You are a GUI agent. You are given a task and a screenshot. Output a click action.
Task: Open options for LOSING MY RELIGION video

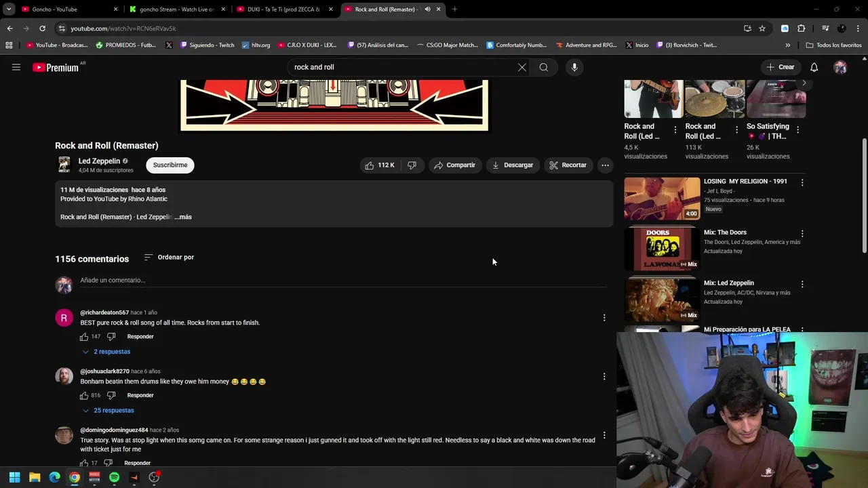[802, 182]
